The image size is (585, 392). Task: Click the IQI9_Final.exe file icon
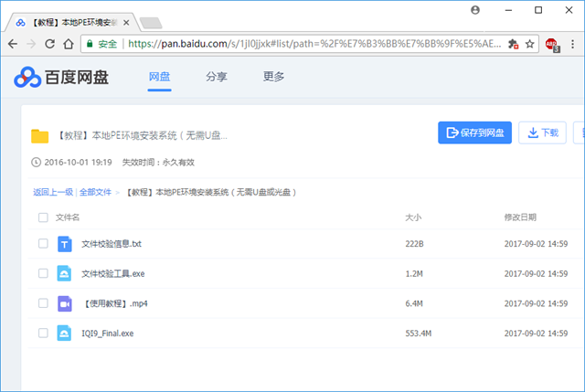coord(64,334)
